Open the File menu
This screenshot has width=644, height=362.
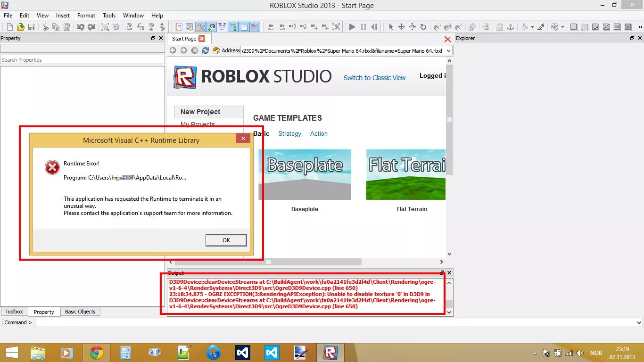tap(8, 16)
